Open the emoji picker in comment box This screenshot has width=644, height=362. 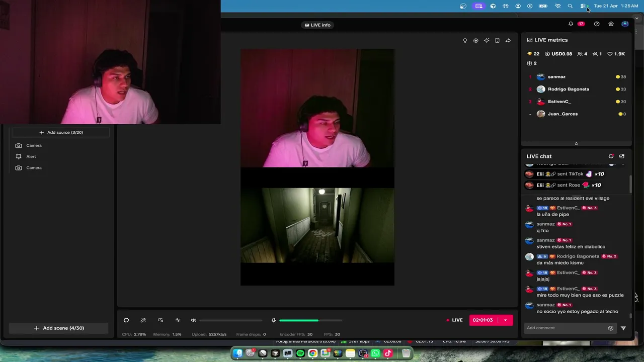point(611,328)
